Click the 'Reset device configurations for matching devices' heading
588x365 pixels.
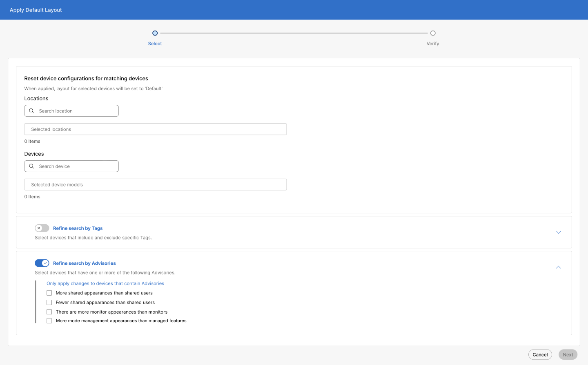tap(86, 78)
